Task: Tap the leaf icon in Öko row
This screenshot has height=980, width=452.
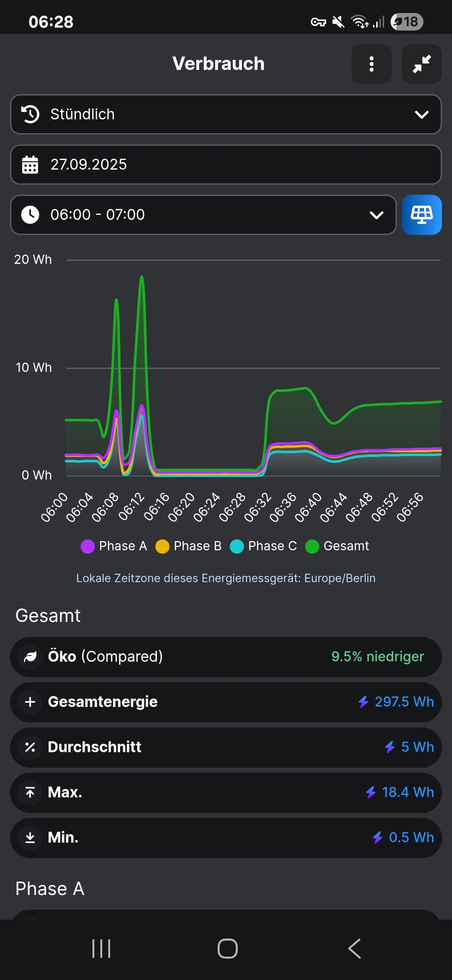Action: click(30, 657)
